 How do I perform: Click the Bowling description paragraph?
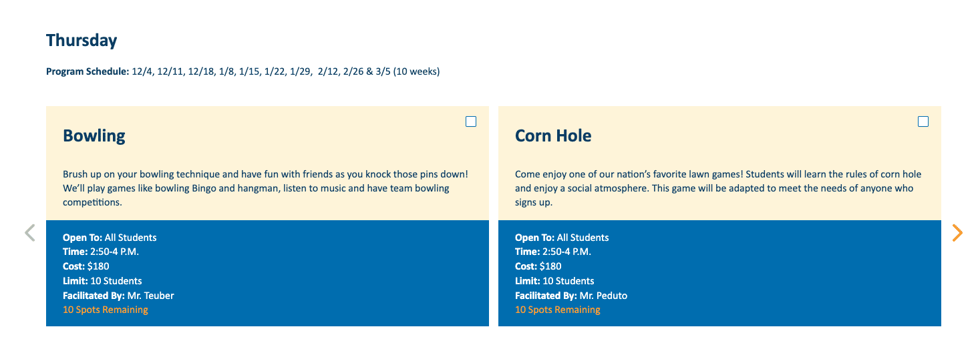(265, 188)
